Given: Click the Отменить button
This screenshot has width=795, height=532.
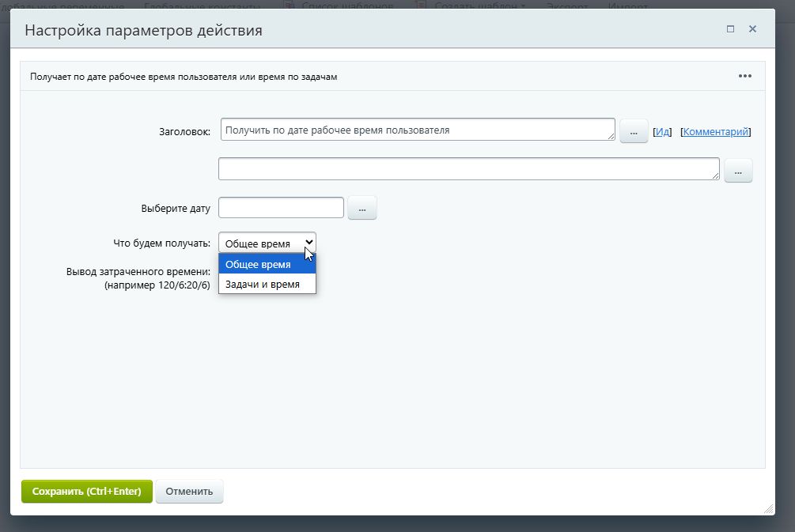Looking at the screenshot, I should pyautogui.click(x=189, y=491).
